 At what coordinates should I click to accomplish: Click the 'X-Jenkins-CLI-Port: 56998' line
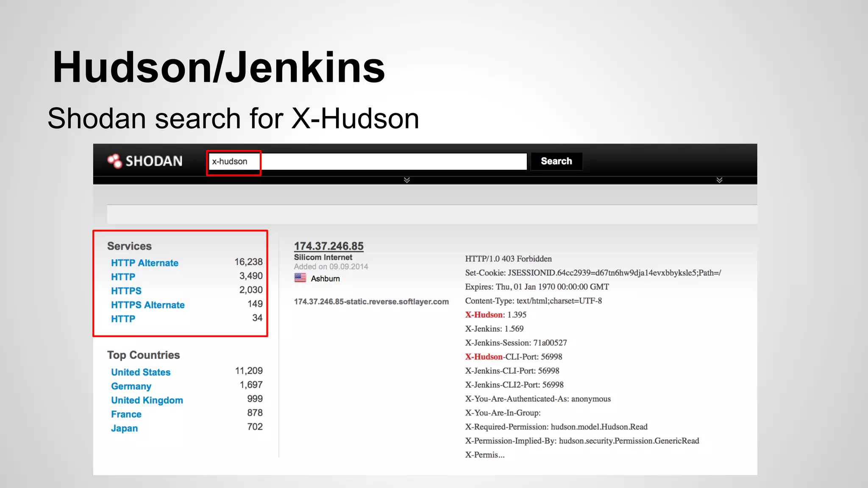[512, 370]
